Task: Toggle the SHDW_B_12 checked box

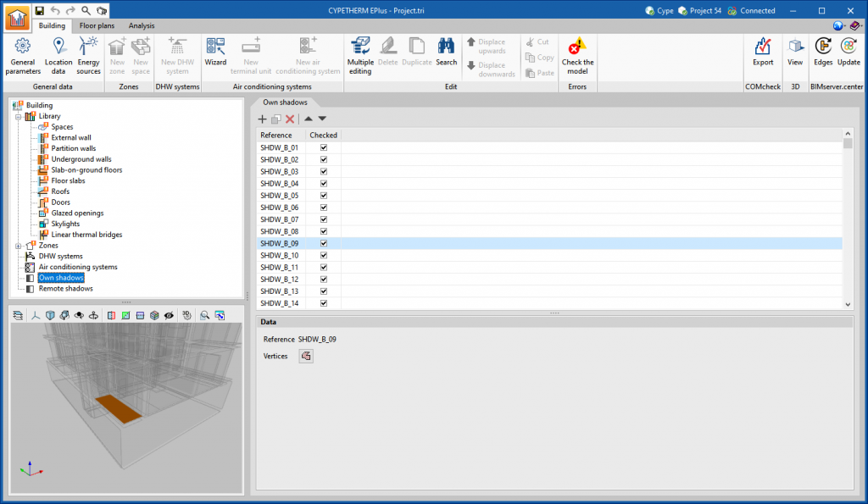Action: [x=323, y=279]
